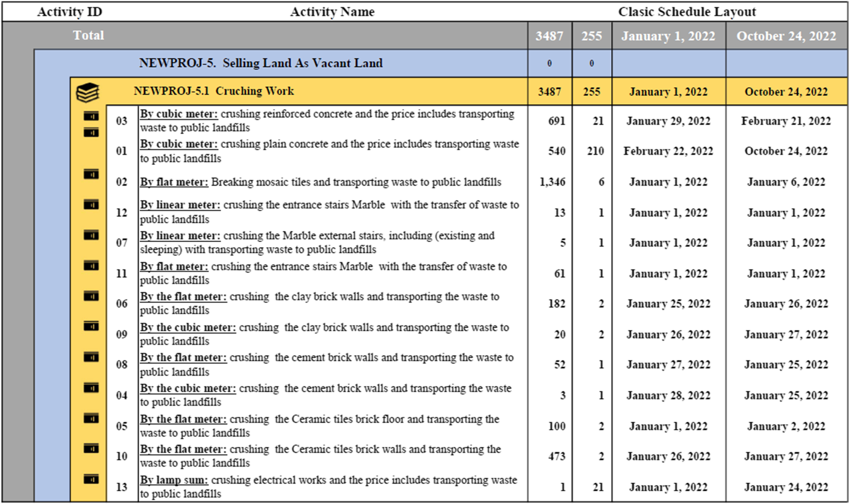This screenshot has width=849, height=504.
Task: Click the activity icon for row 06
Action: (x=91, y=297)
